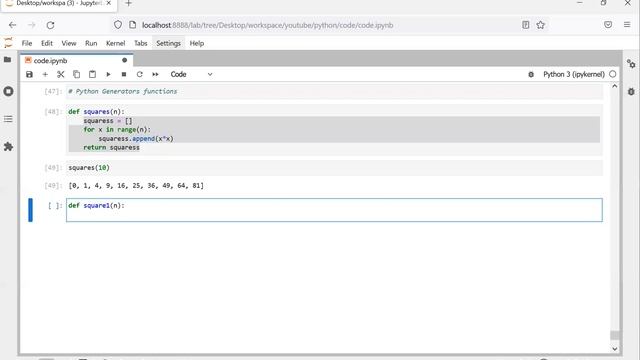Open the Kernel menu
Screen dimensions: 640x360
(x=116, y=43)
